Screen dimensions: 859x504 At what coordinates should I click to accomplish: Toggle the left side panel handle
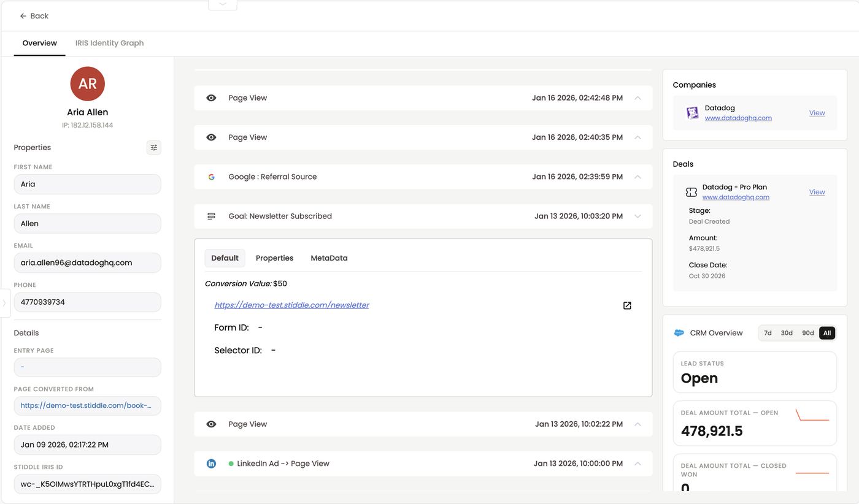5,303
